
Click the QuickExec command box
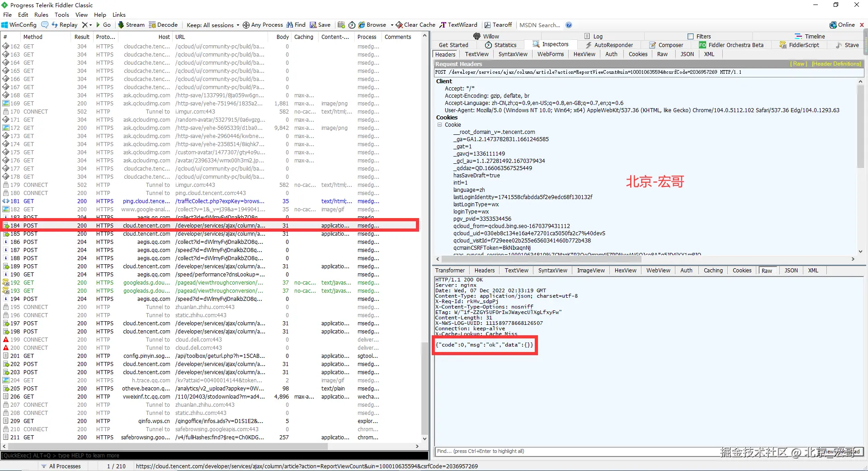tap(214, 456)
